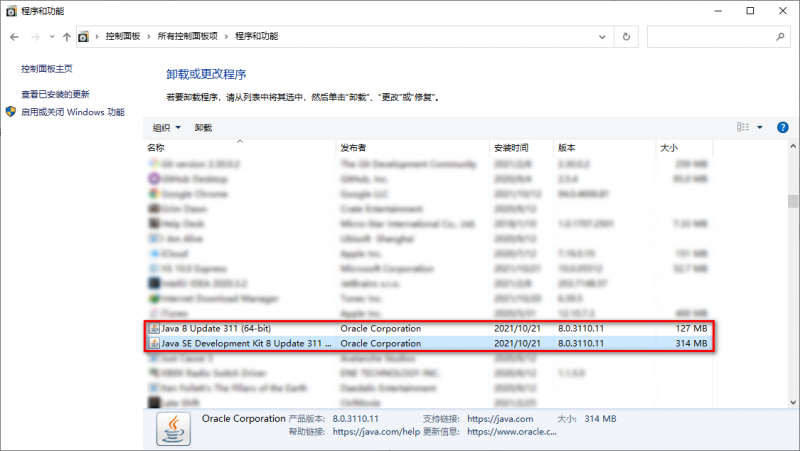800x451 pixels.
Task: Click https://www.oracle.c... update info text
Action: pos(512,432)
